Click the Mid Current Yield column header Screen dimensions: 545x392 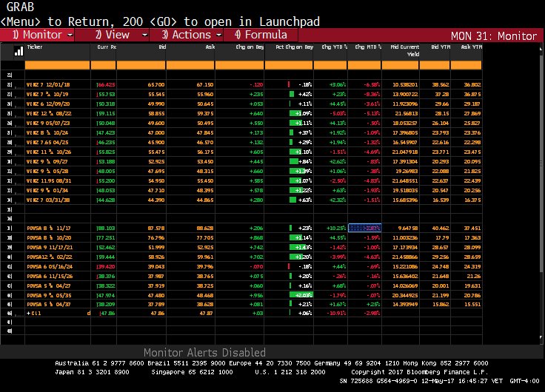405,50
